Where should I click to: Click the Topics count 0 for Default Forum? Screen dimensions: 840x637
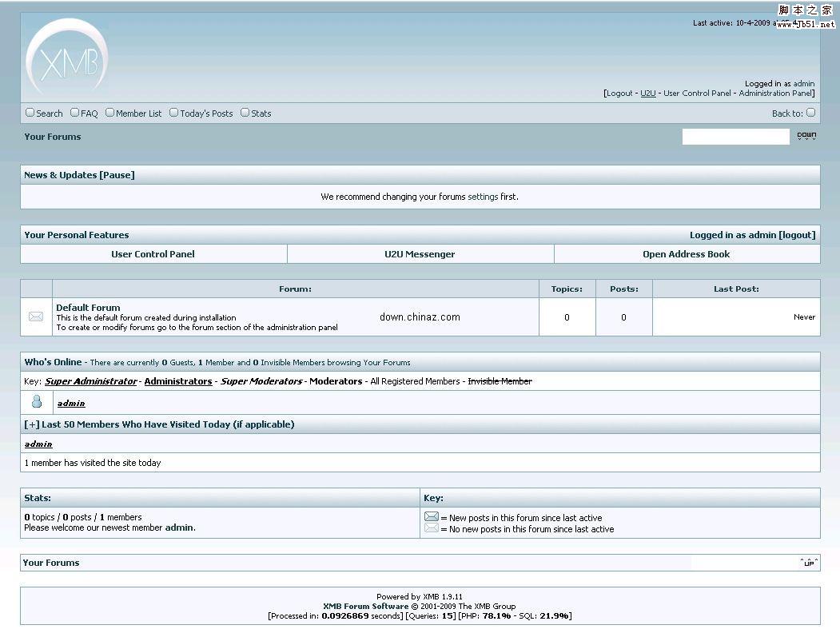click(x=567, y=317)
